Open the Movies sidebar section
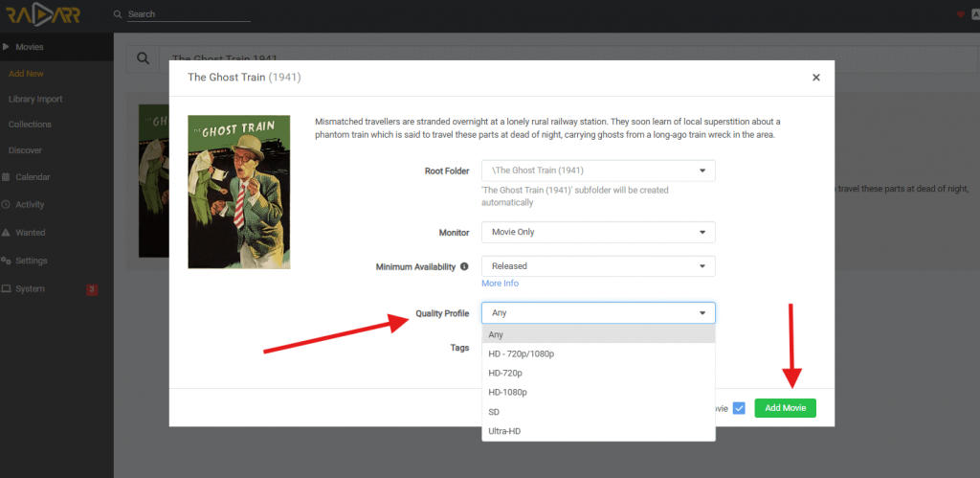The width and height of the screenshot is (980, 478). coord(56,47)
